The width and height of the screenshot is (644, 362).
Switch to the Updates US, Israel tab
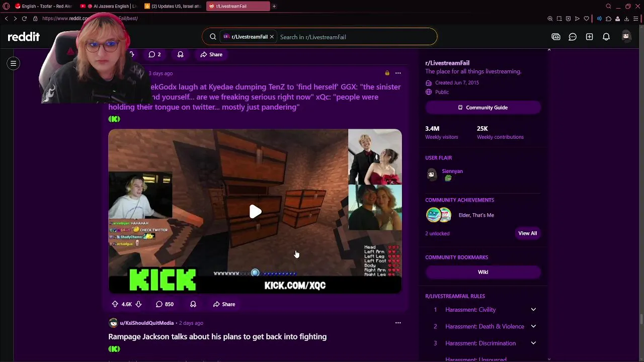pos(173,6)
